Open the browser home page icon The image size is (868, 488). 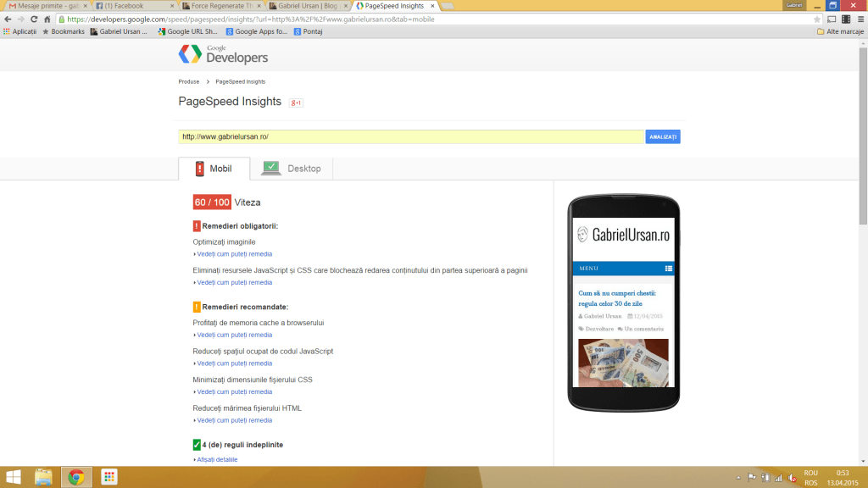[x=47, y=19]
